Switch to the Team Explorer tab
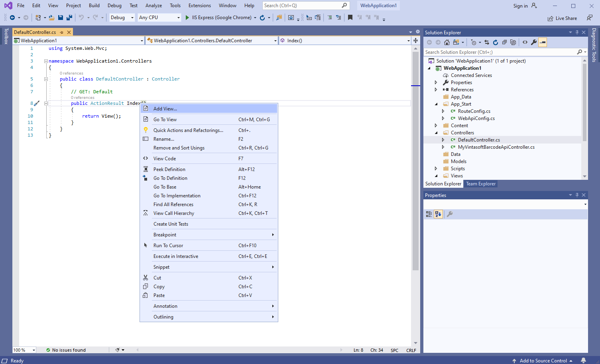 coord(481,184)
